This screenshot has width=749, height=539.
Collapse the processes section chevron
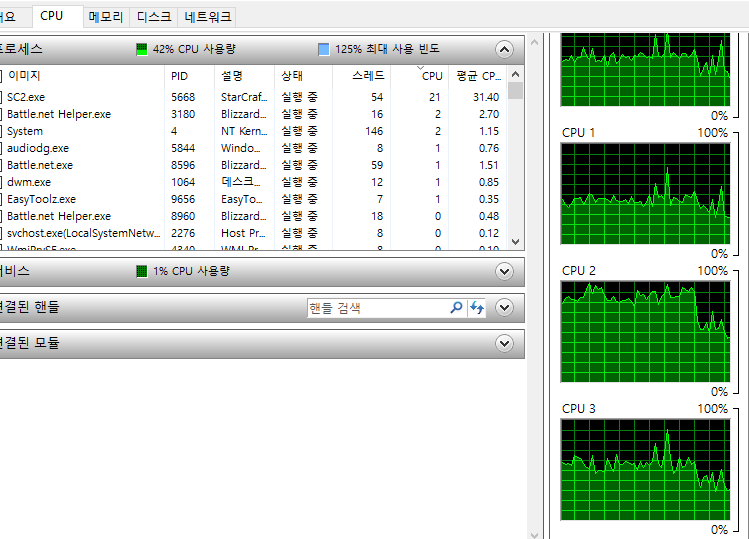505,49
